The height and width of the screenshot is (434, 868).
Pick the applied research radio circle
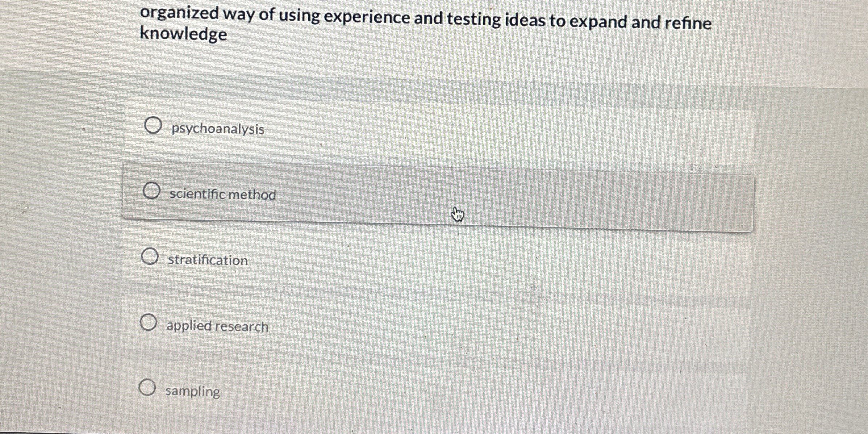(x=148, y=322)
